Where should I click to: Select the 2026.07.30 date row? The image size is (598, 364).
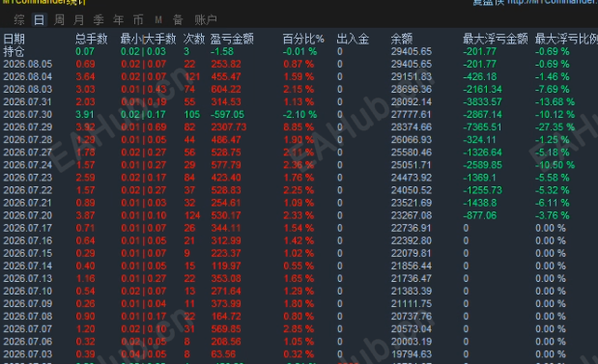click(28, 114)
